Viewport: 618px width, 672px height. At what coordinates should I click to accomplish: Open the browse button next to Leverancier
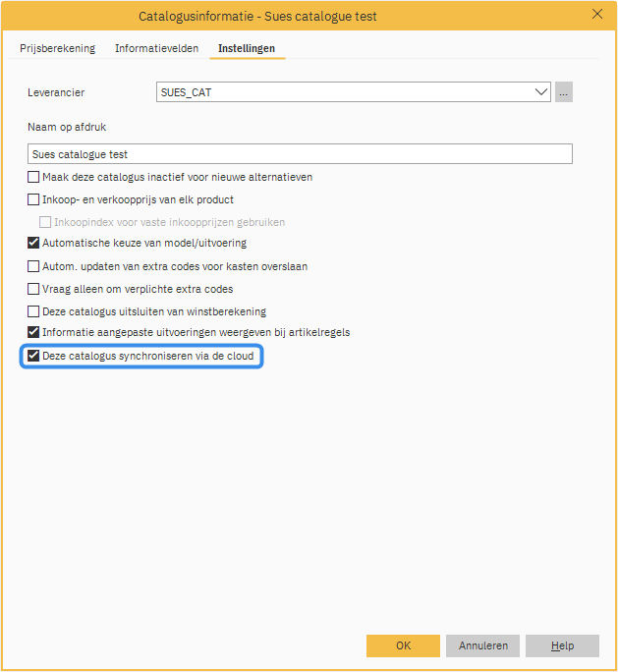click(x=563, y=92)
